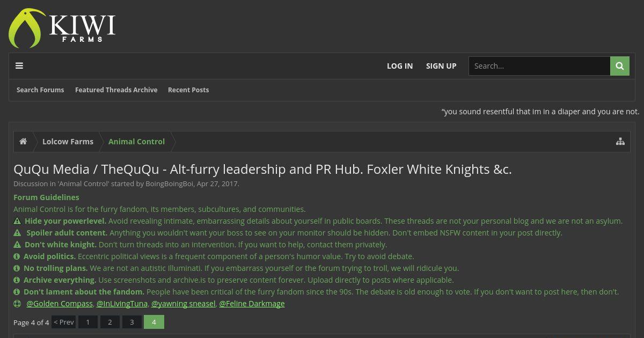Image resolution: width=644 pixels, height=338 pixels.
Task: Click info icon beside No trolling plans
Action: (x=17, y=268)
